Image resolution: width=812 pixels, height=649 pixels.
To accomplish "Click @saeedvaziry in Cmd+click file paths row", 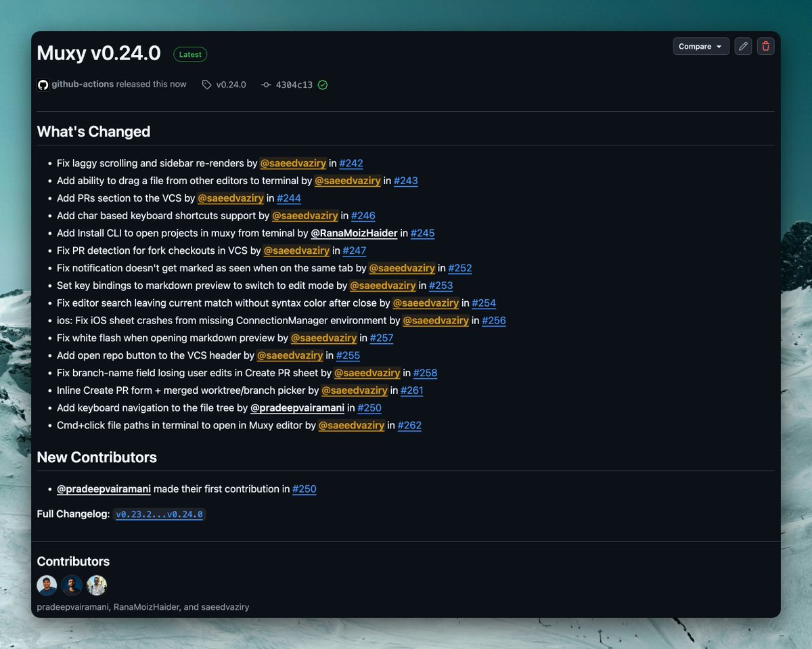I will pos(351,426).
